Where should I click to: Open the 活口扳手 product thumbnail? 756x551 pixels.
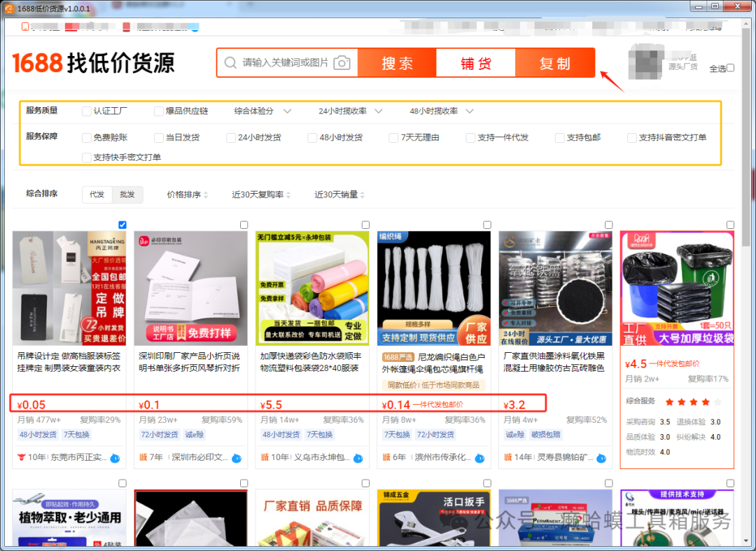point(434,518)
